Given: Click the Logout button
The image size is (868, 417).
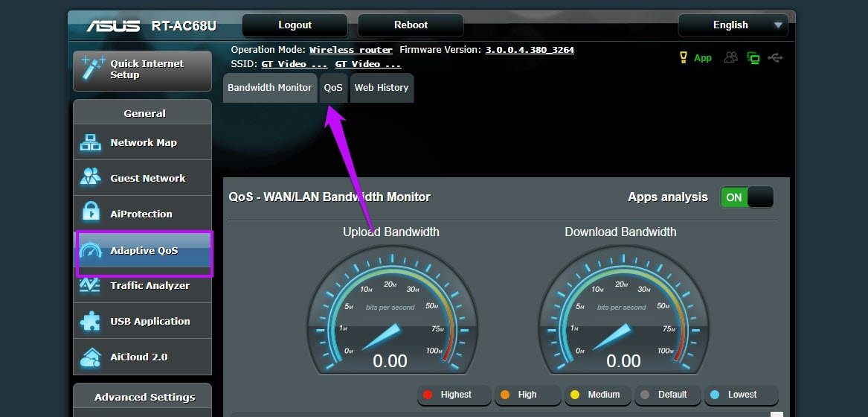Looking at the screenshot, I should click(x=295, y=25).
